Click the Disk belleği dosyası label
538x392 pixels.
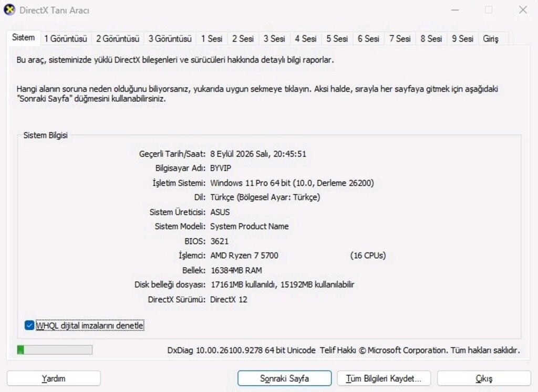pos(170,285)
